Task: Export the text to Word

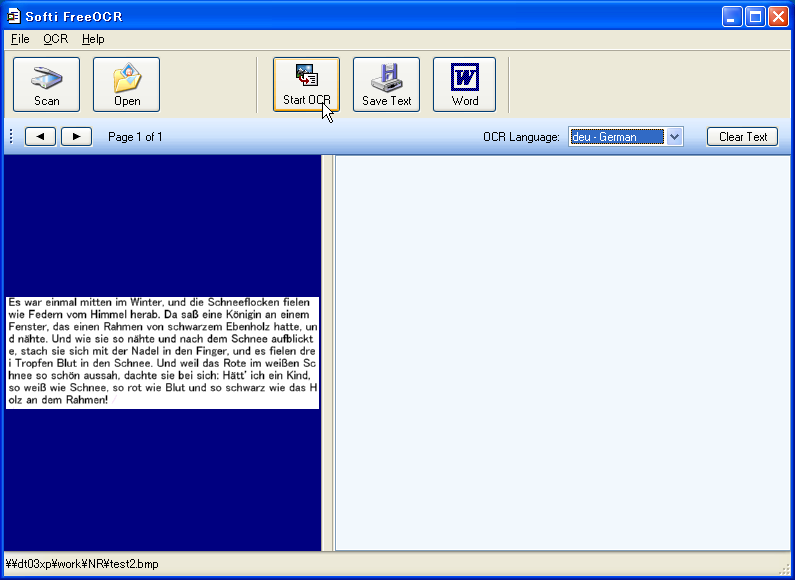Action: tap(464, 84)
